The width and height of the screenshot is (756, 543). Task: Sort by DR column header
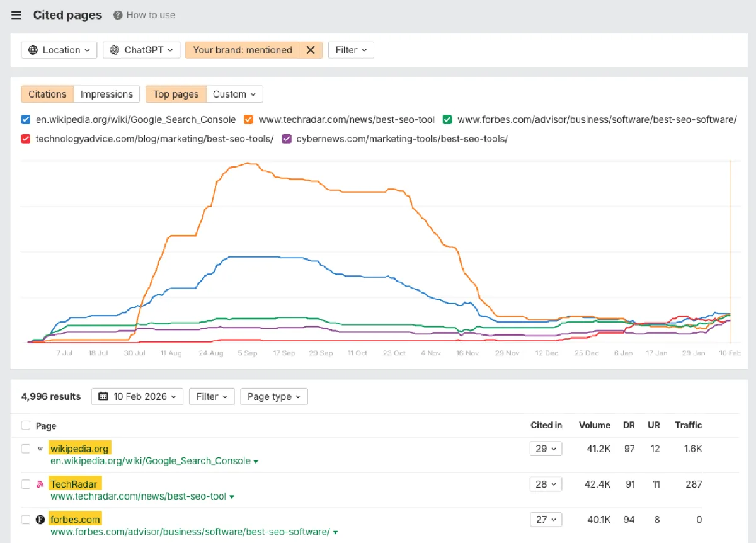(x=629, y=425)
